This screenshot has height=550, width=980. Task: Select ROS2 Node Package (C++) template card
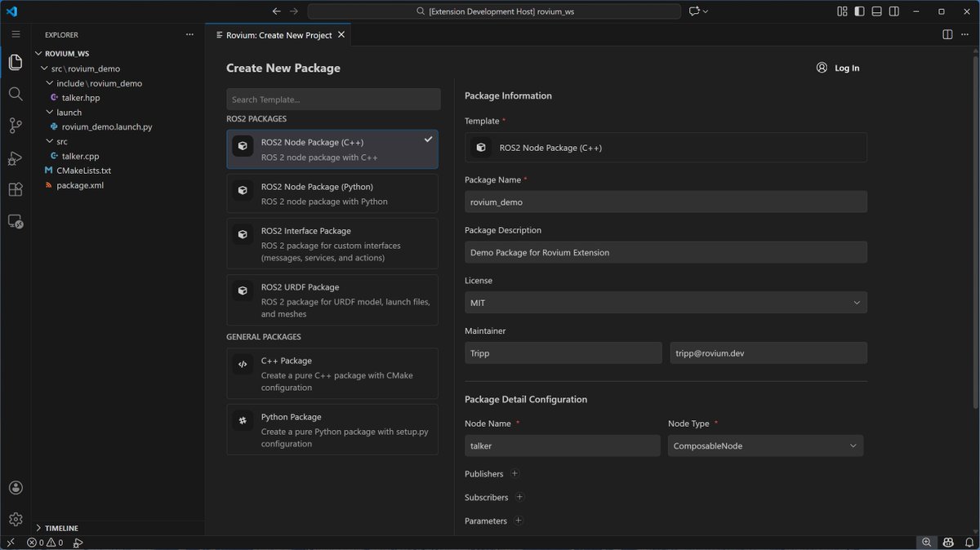click(332, 149)
